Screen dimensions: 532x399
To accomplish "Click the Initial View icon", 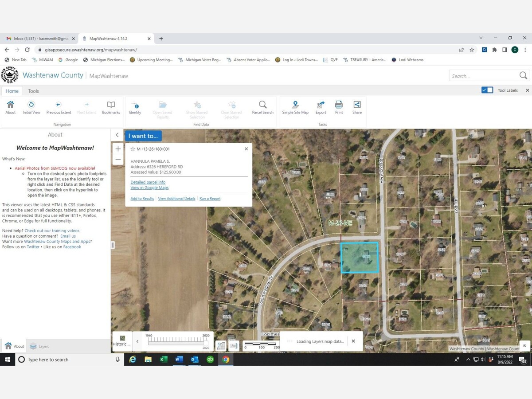I will 31,106.
